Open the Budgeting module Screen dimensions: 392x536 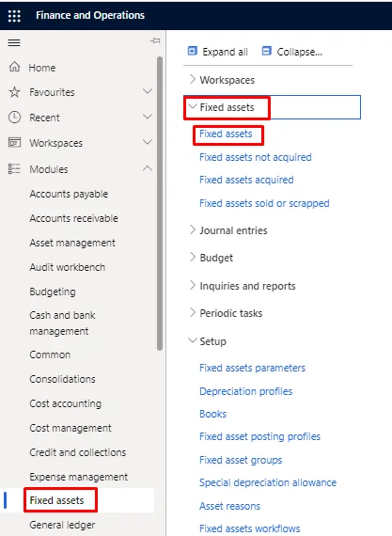coord(53,292)
